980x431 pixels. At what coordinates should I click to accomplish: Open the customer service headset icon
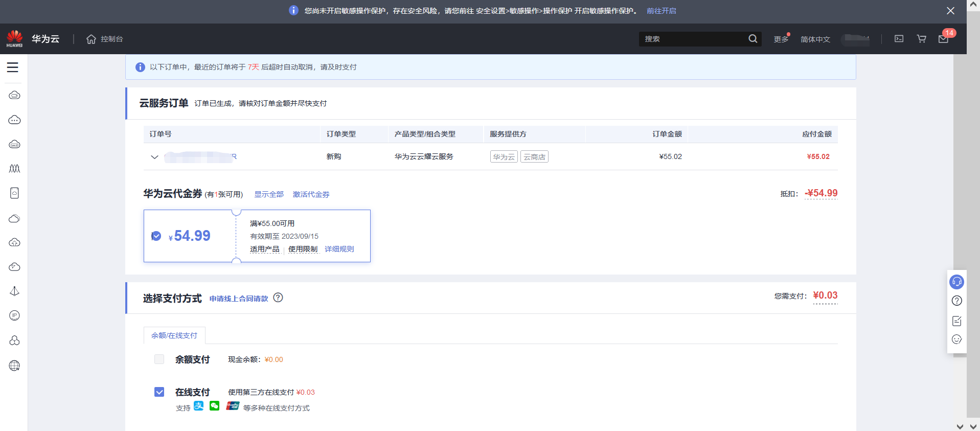pos(956,282)
